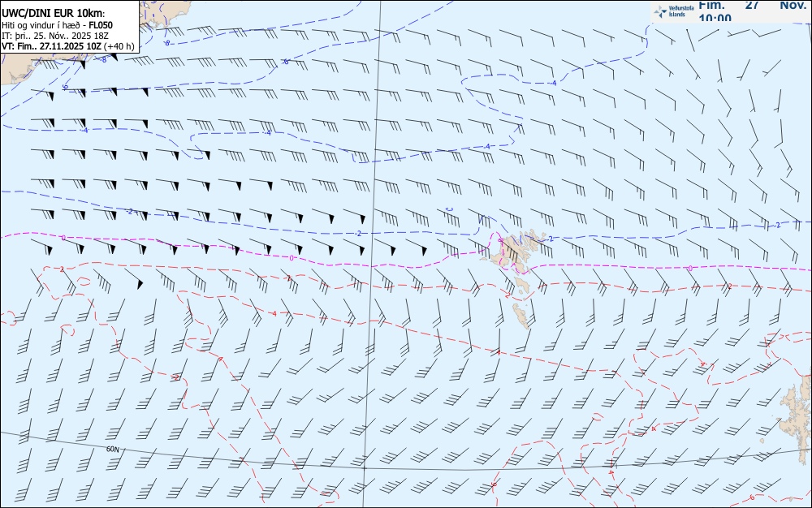
Task: Click the Veðurstofa Íslands logo
Action: tap(674, 11)
